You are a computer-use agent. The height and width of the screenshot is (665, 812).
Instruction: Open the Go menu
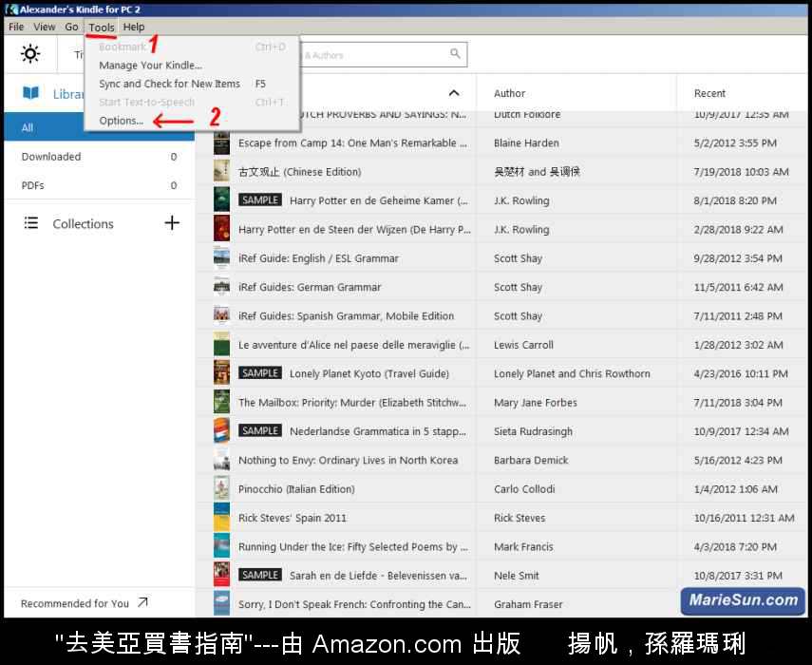point(71,27)
